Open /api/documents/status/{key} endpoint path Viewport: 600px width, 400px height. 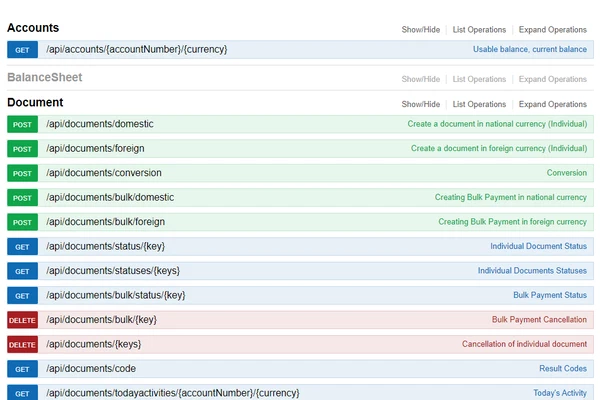coord(106,247)
